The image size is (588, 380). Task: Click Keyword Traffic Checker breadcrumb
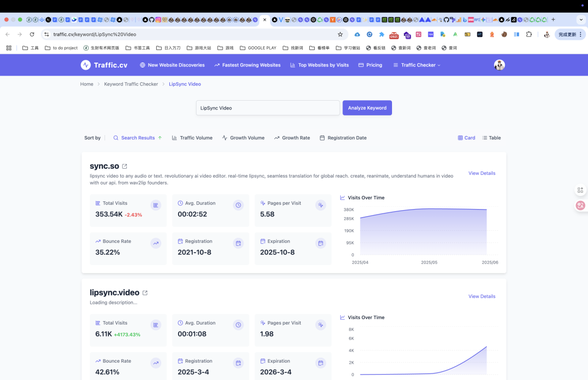(x=131, y=84)
